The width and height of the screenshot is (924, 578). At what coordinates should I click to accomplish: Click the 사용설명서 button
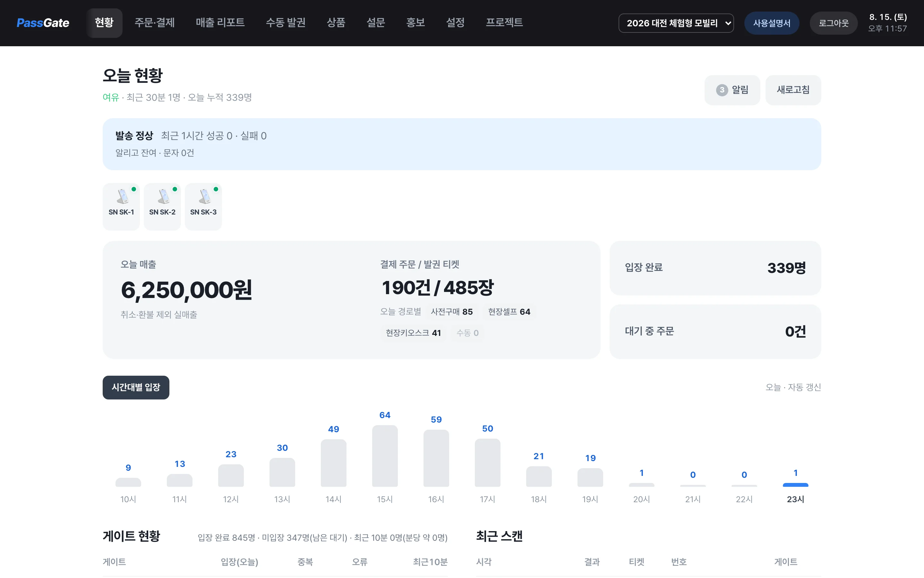point(772,23)
